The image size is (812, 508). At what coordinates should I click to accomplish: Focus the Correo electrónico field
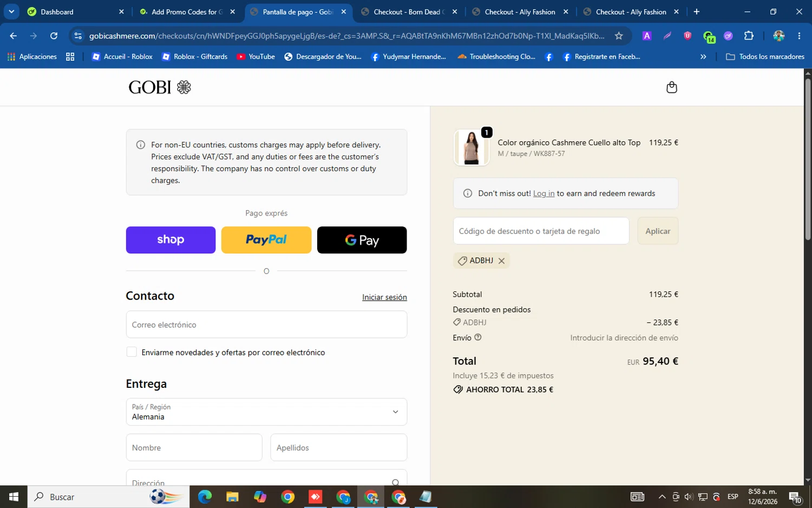click(266, 324)
